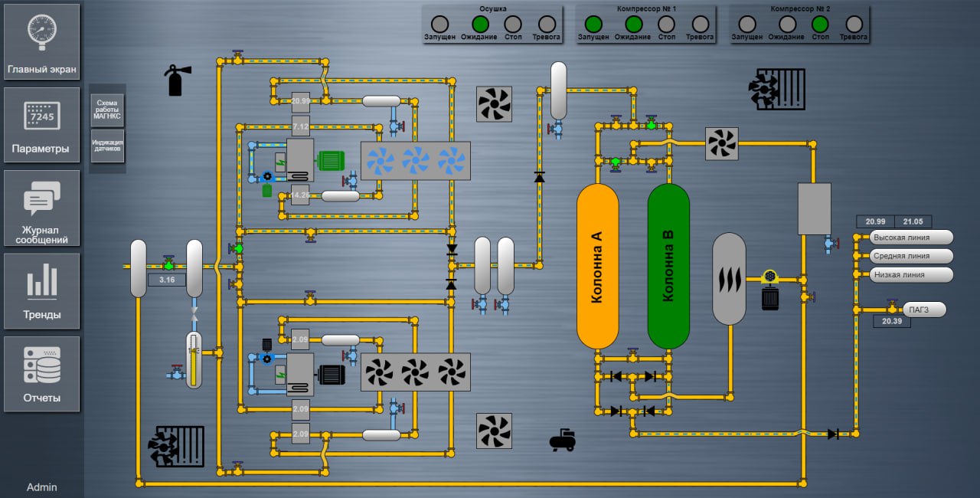Click the Индикация датчиков button
980x498 pixels.
pyautogui.click(x=107, y=146)
